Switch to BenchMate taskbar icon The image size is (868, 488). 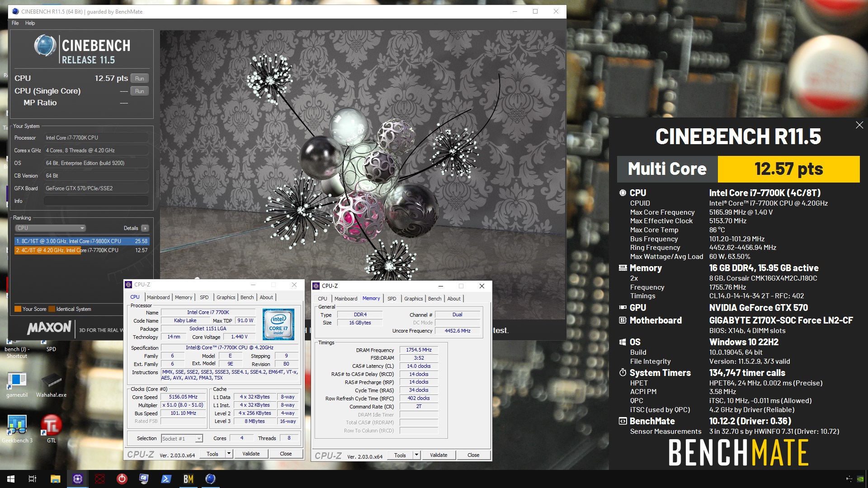click(189, 479)
